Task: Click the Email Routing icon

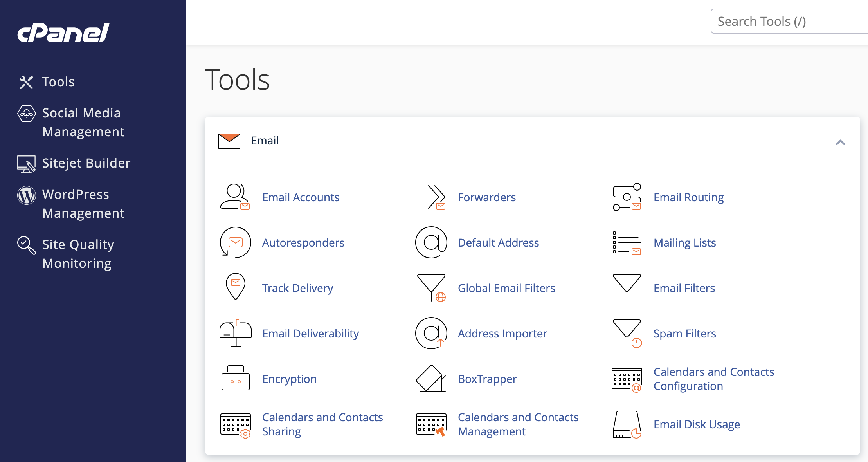Action: coord(627,197)
